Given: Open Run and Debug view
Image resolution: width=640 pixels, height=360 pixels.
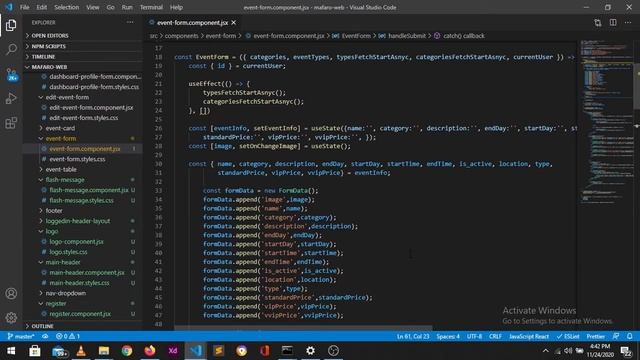Looking at the screenshot, I should 11,98.
